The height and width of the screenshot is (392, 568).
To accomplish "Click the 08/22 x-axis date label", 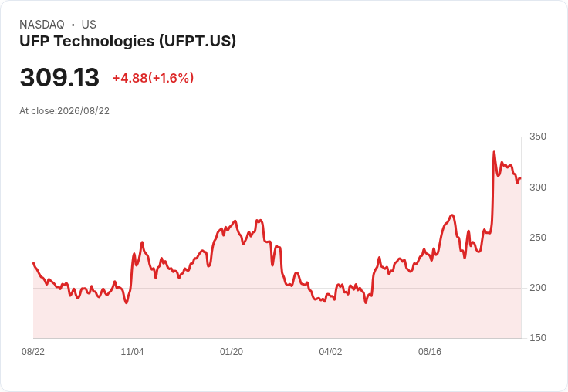I will click(x=33, y=351).
